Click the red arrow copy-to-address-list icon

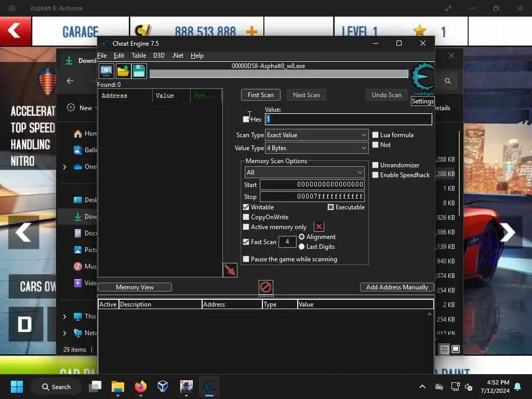click(x=230, y=270)
